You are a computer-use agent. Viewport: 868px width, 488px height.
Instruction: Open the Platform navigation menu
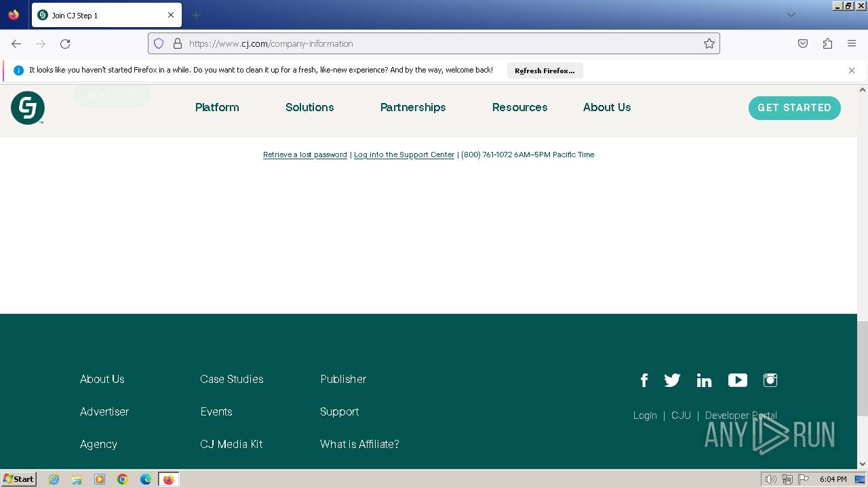pyautogui.click(x=217, y=107)
